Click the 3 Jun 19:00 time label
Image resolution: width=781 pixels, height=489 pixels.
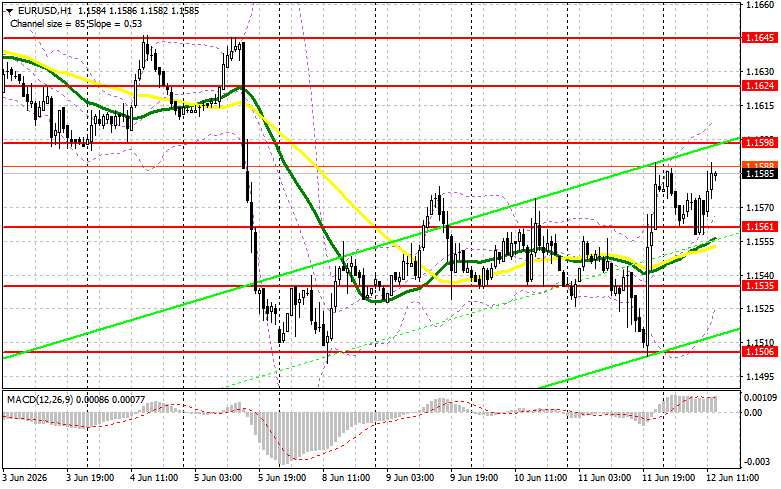click(90, 478)
